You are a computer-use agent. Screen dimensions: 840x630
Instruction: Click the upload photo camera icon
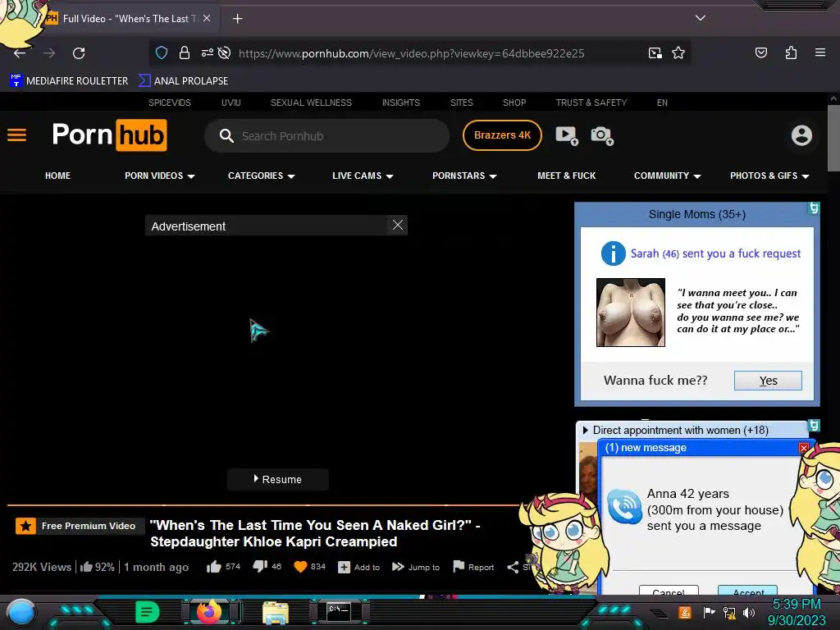[x=601, y=135]
